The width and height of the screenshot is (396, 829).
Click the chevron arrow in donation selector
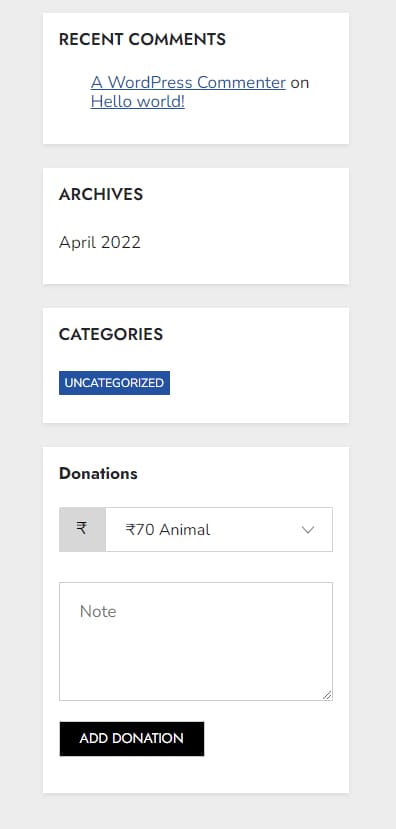[308, 530]
